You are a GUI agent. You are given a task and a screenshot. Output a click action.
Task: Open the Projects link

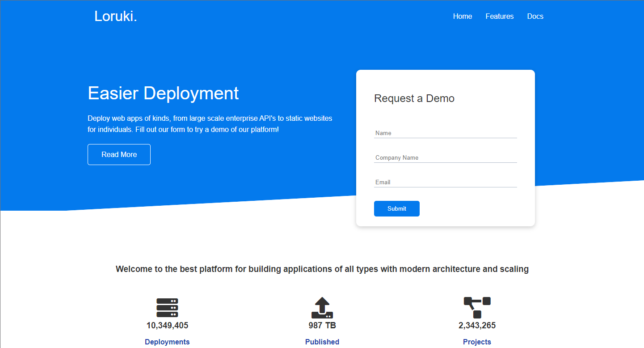coord(477,342)
